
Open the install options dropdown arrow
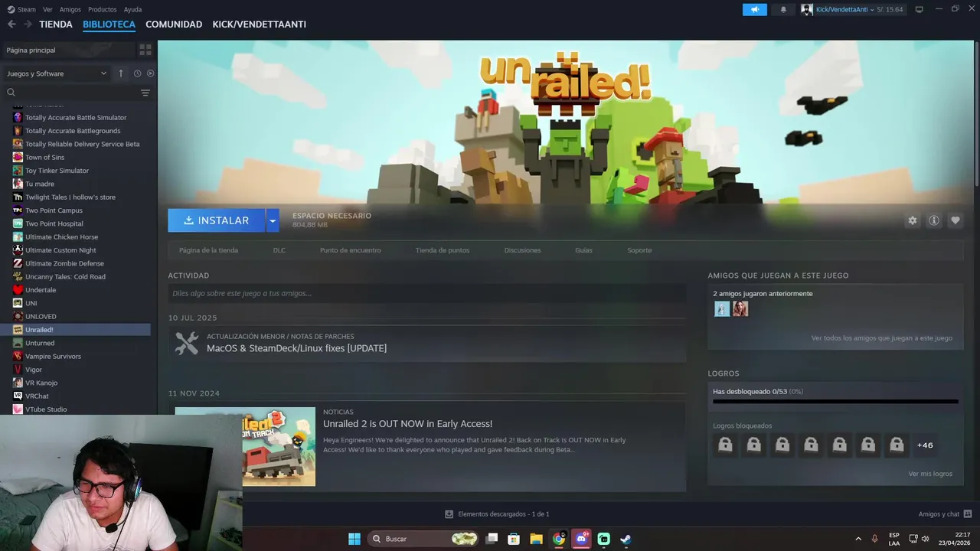click(273, 220)
